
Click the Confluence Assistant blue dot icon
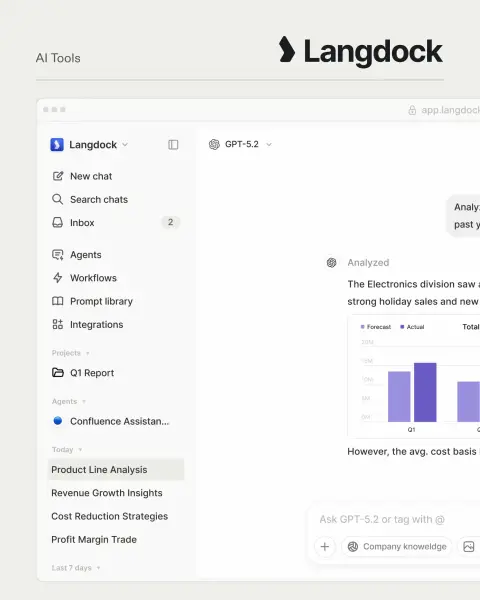pyautogui.click(x=57, y=421)
